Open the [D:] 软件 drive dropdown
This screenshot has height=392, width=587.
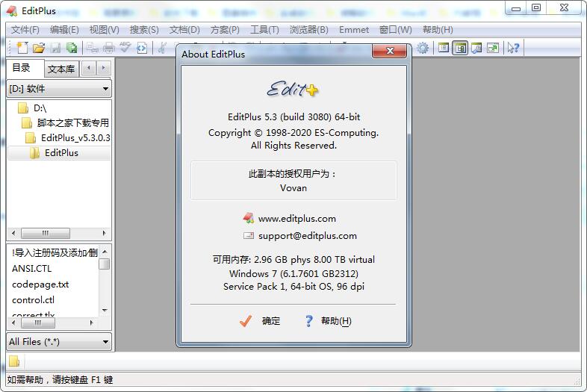pyautogui.click(x=59, y=89)
